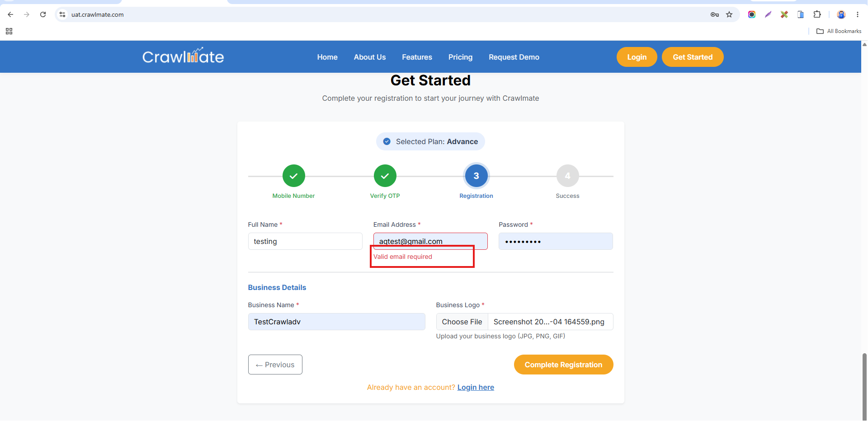Open the All Bookmarks folder

[x=839, y=31]
